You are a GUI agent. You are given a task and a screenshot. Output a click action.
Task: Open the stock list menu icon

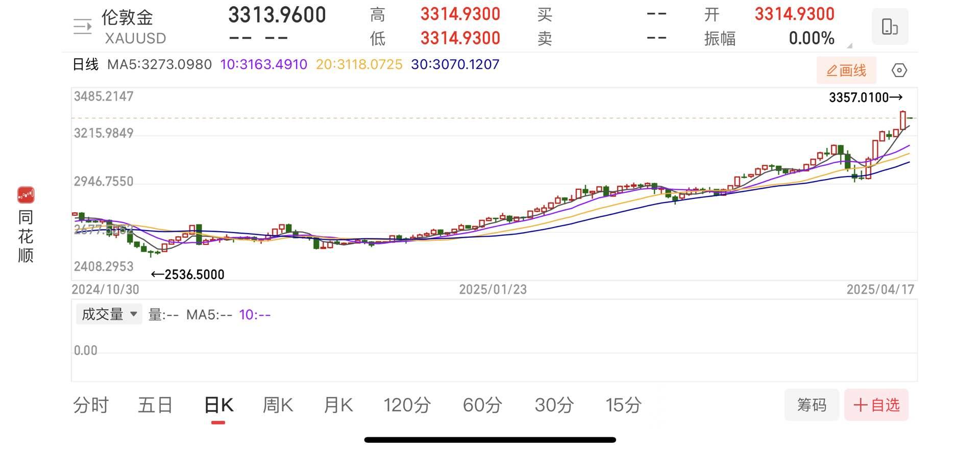(82, 27)
